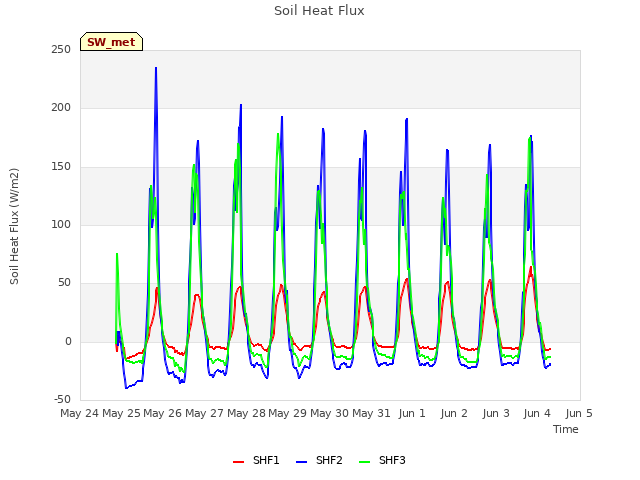Click the 200 y-axis tick label
The image size is (640, 480).
[61, 108]
